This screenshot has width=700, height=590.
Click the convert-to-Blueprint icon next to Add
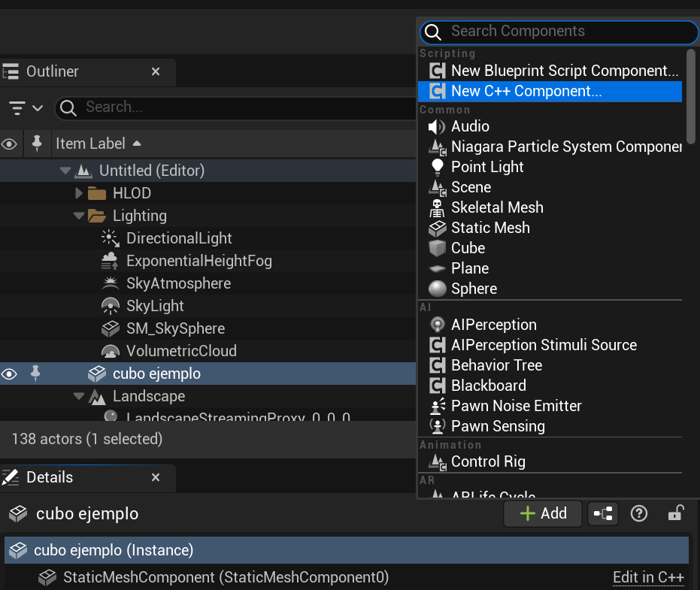(602, 513)
